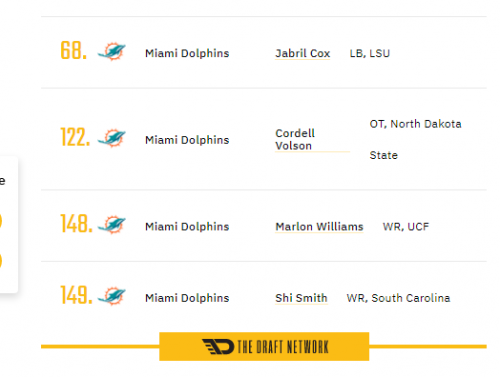Click the Dolphins logo beside pick 149
The image size is (500, 377).
(112, 296)
